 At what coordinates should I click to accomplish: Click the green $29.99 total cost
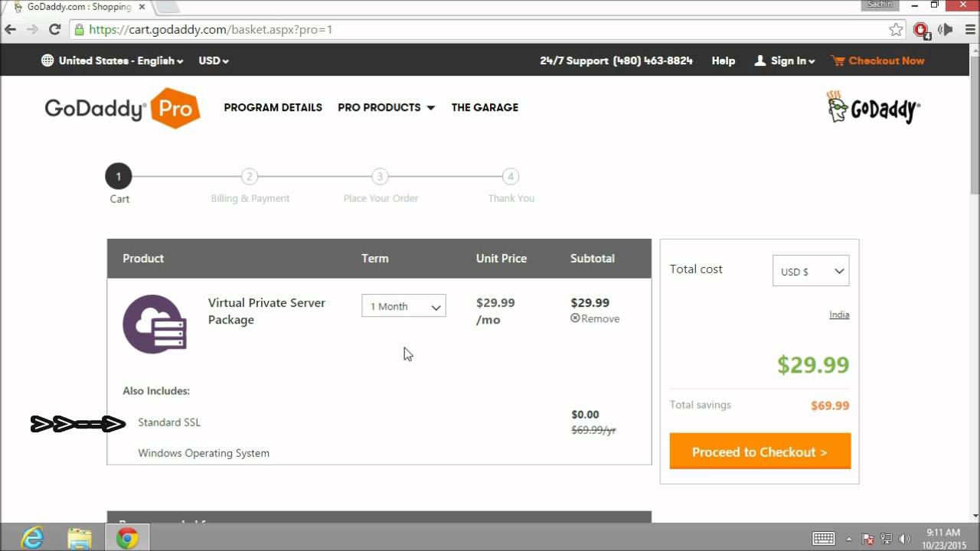pyautogui.click(x=813, y=365)
